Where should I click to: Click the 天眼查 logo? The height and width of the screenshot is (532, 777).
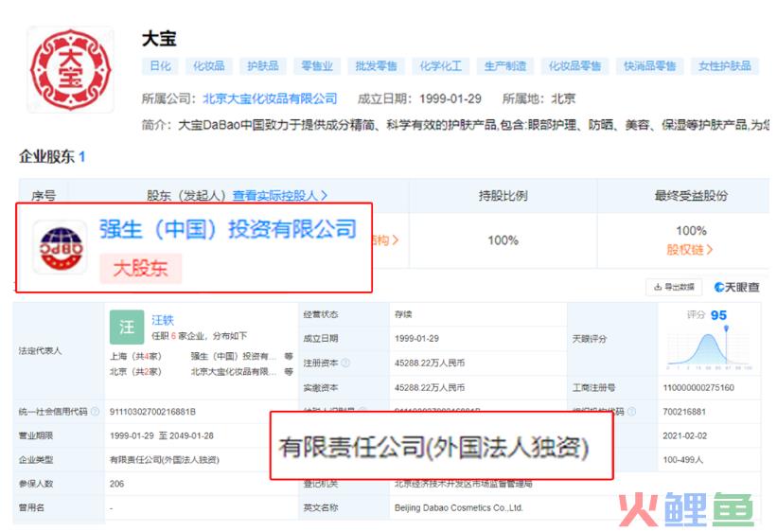tap(737, 287)
